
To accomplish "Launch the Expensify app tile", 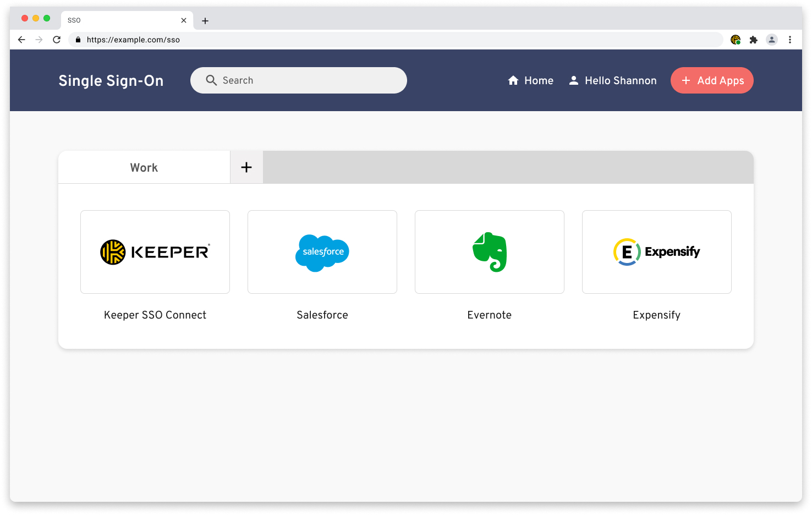I will pos(657,252).
